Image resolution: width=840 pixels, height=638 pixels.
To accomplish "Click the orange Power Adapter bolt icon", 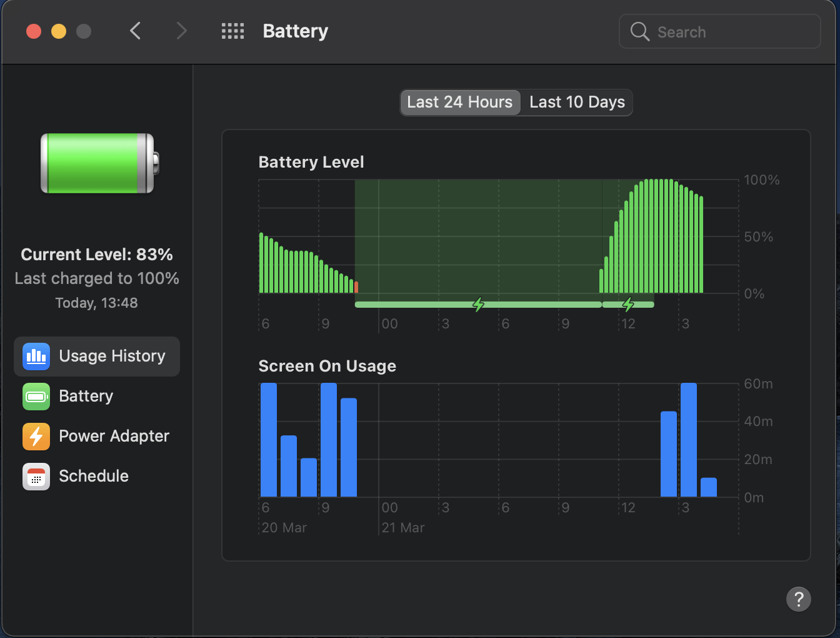I will 36,437.
